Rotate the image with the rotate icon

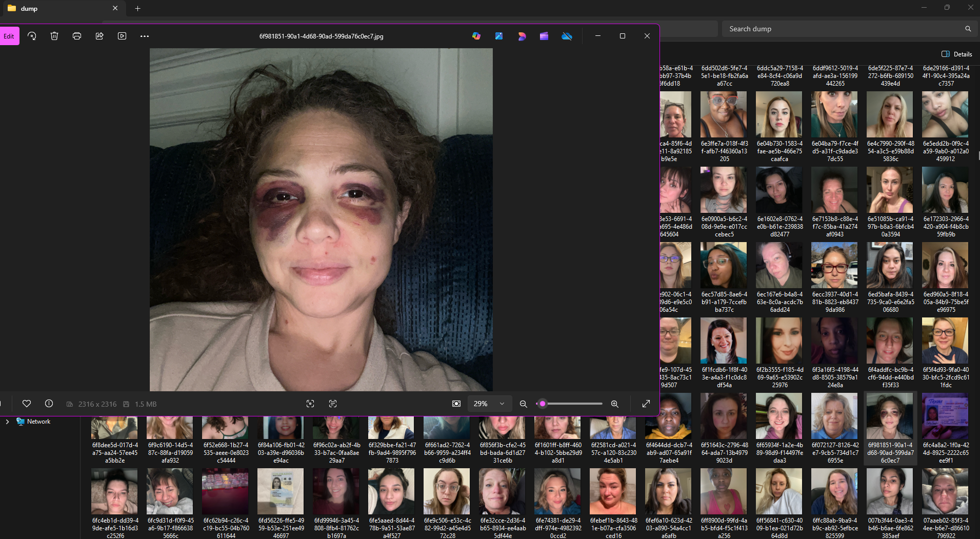32,36
